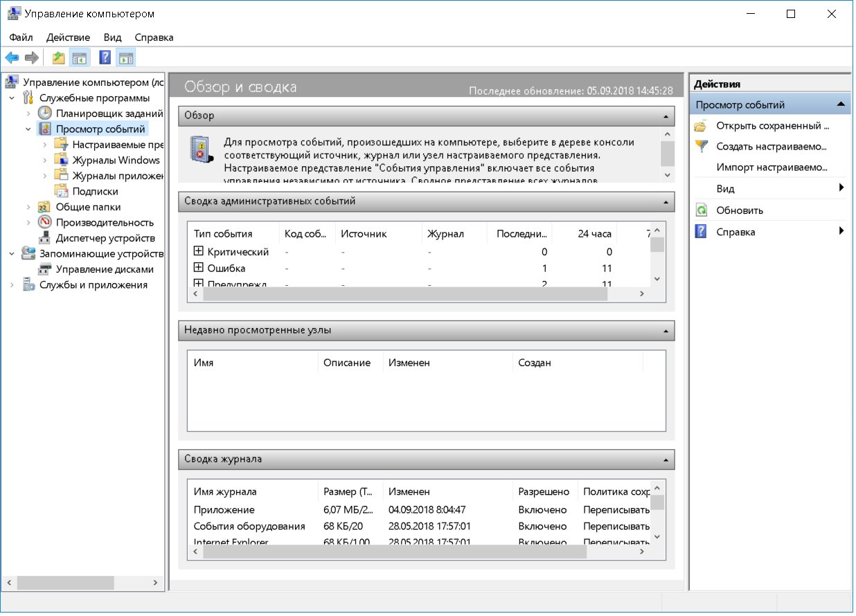
Task: Click the Up one level folder icon
Action: pos(59,57)
